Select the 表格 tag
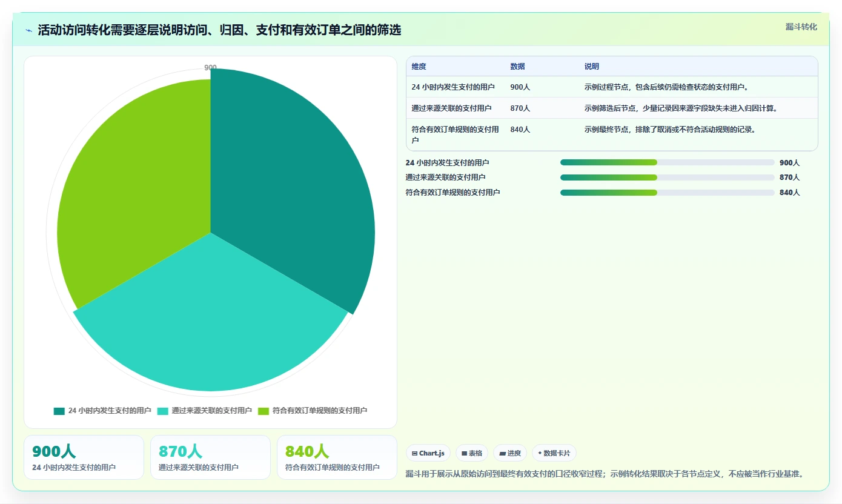Viewport: 842px width, 504px height. [x=472, y=453]
